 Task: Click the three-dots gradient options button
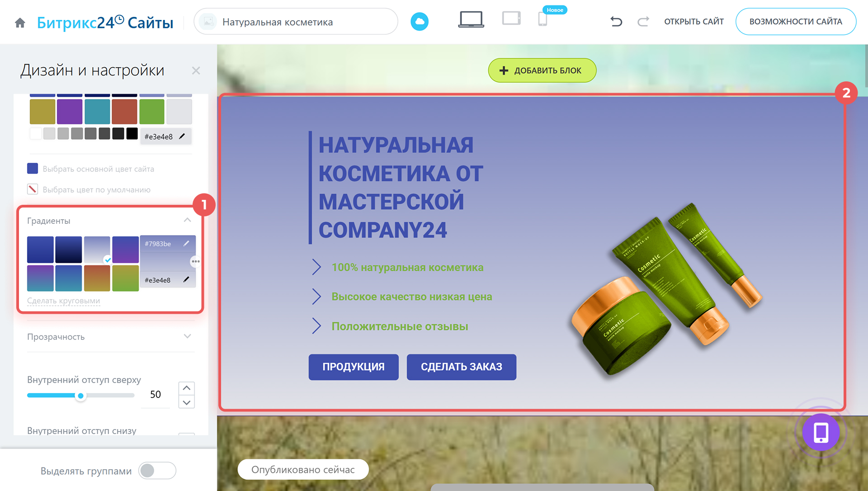195,261
